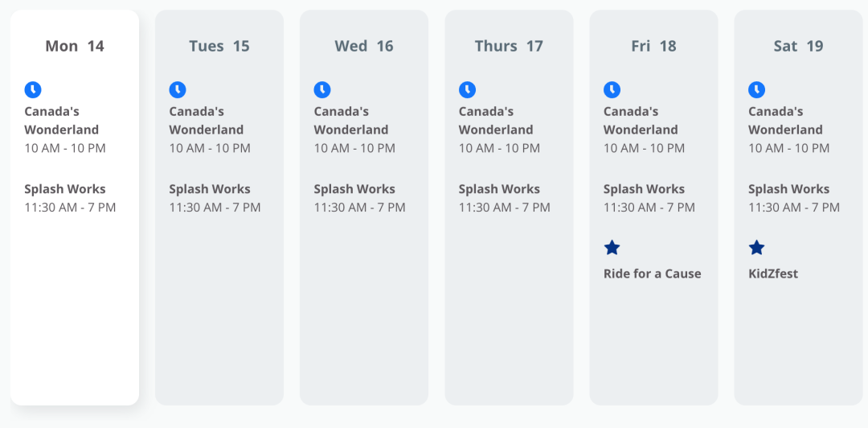The image size is (868, 428).
Task: Select the Fri 18 day header
Action: tap(653, 46)
